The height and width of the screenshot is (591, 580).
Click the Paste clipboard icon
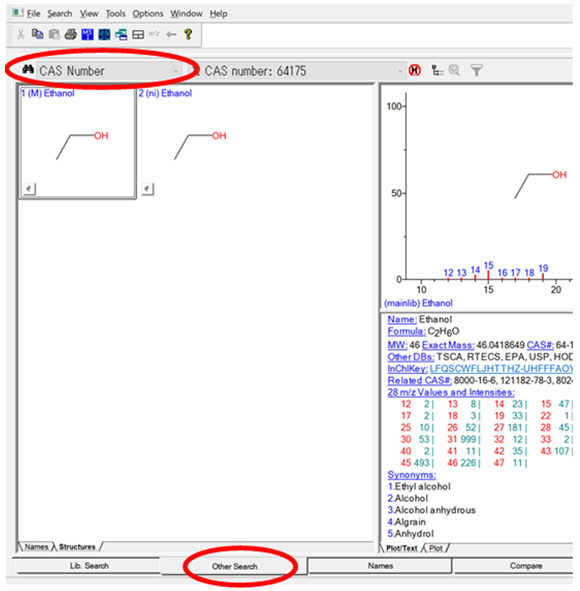click(54, 35)
